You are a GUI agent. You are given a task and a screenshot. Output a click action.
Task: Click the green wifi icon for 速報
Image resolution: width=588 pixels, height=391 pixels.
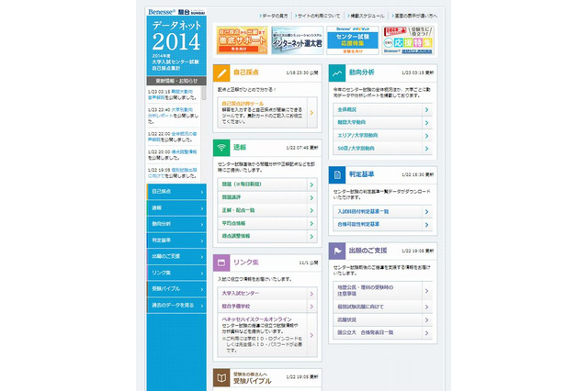tap(221, 148)
